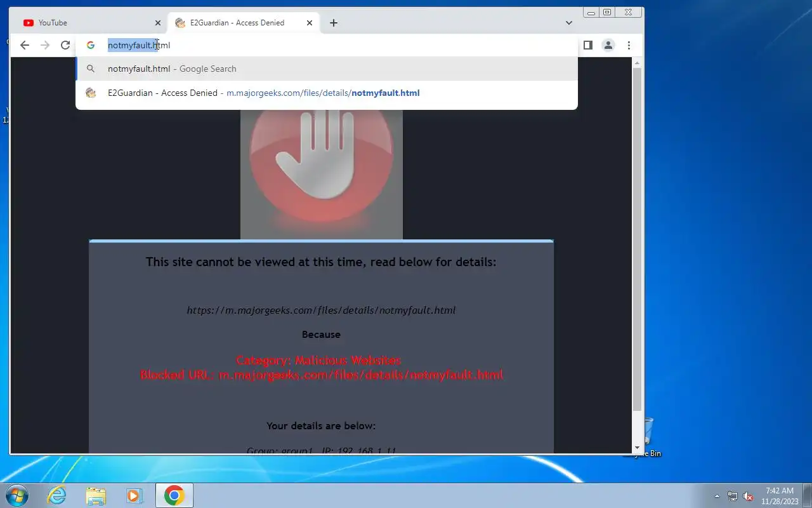Open the Chrome profile menu
Viewport: 812px width, 508px height.
point(608,45)
